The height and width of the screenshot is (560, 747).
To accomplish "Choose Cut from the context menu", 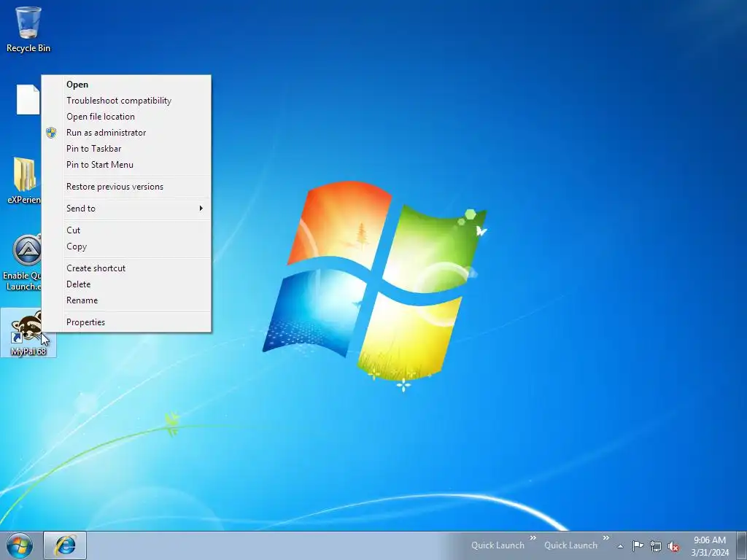I will coord(126,230).
